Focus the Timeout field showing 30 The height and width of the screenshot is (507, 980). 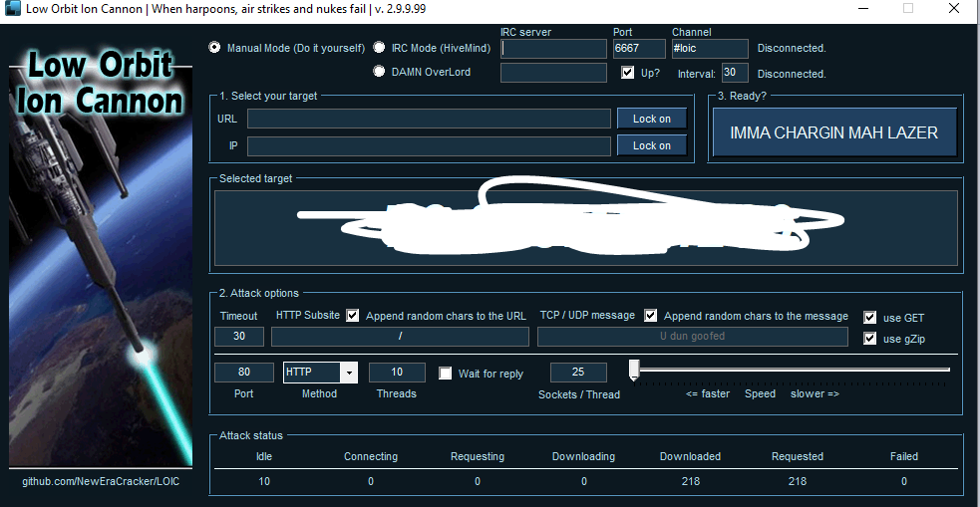(x=239, y=336)
